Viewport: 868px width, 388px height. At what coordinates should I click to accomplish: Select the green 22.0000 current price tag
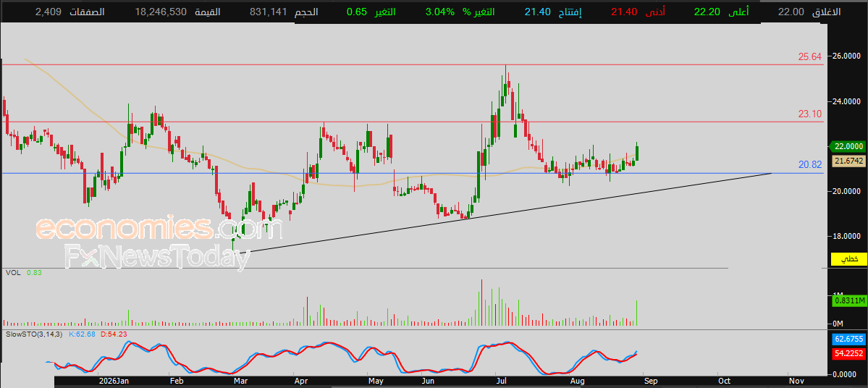point(848,146)
